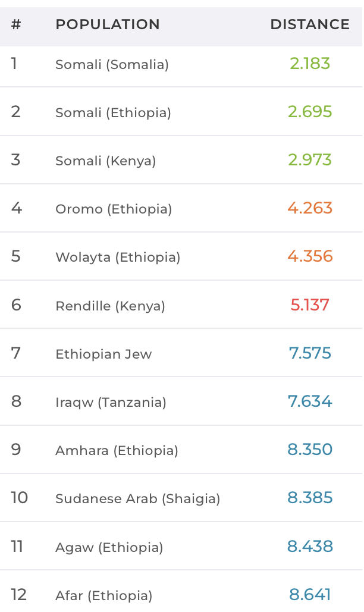Open Wolayta (Ethiopia) entry
Image resolution: width=364 pixels, height=612 pixels.
point(118,257)
